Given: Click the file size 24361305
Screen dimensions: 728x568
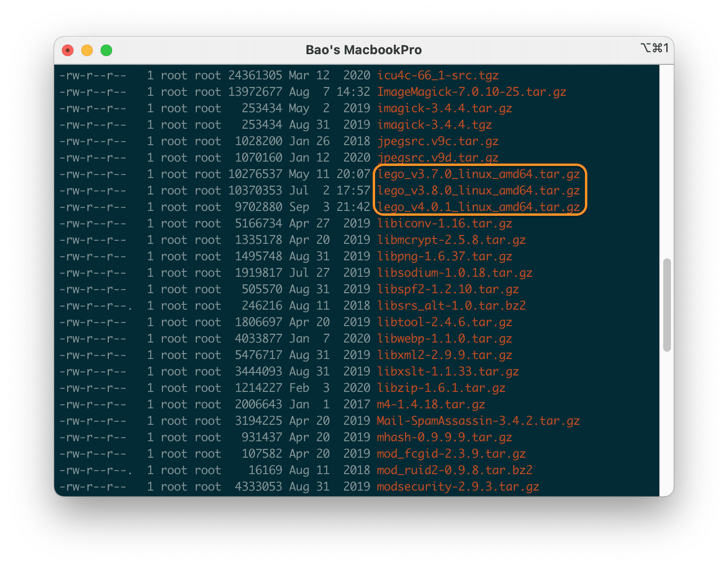Looking at the screenshot, I should [x=255, y=76].
